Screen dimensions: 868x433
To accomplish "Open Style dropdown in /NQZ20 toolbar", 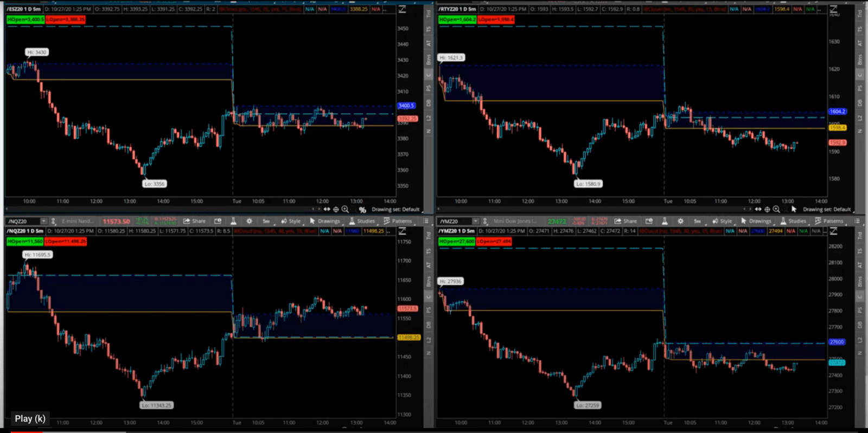I will click(291, 221).
